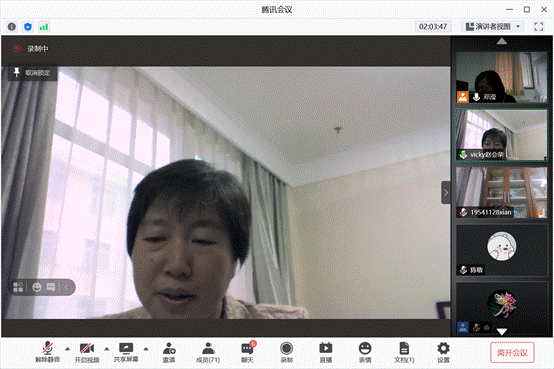
Task: Click the red leave meeting button
Action: 512,352
